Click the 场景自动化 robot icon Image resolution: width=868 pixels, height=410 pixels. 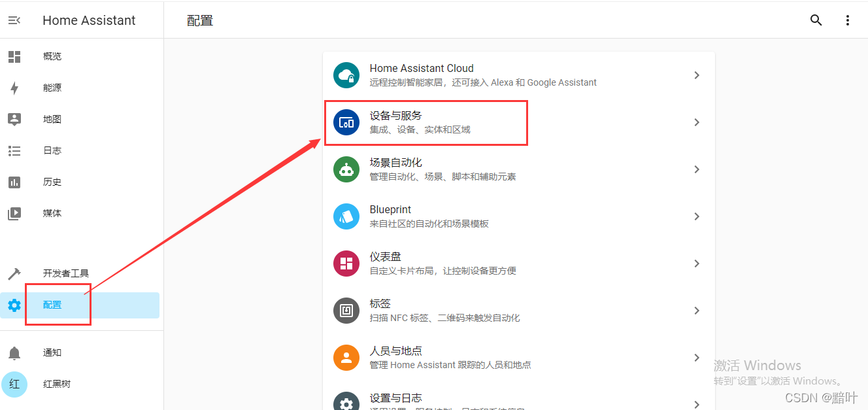(346, 169)
